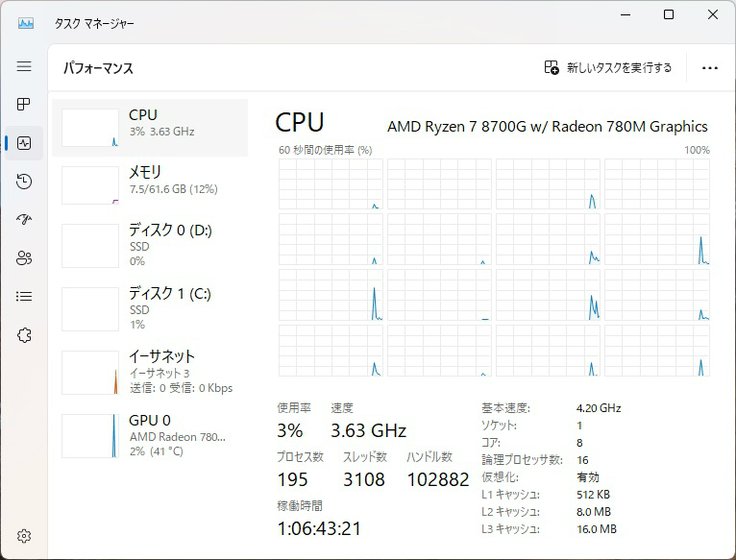Click the first logical processor graph

pos(331,184)
